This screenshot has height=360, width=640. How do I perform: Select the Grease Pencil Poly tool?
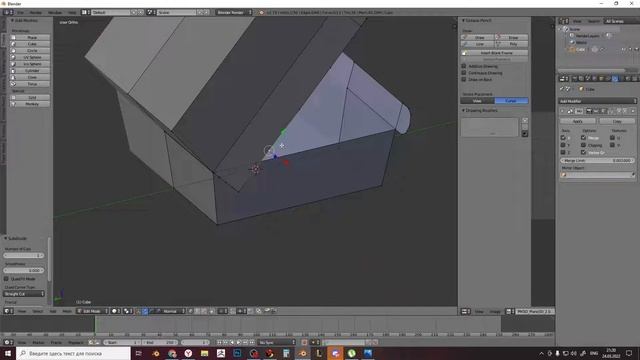pos(511,44)
